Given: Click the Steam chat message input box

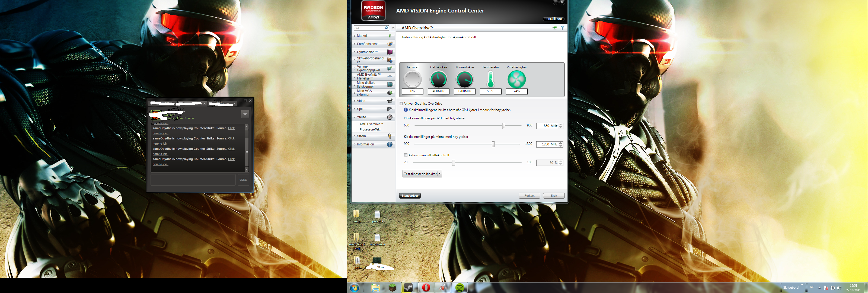Looking at the screenshot, I should 193,180.
